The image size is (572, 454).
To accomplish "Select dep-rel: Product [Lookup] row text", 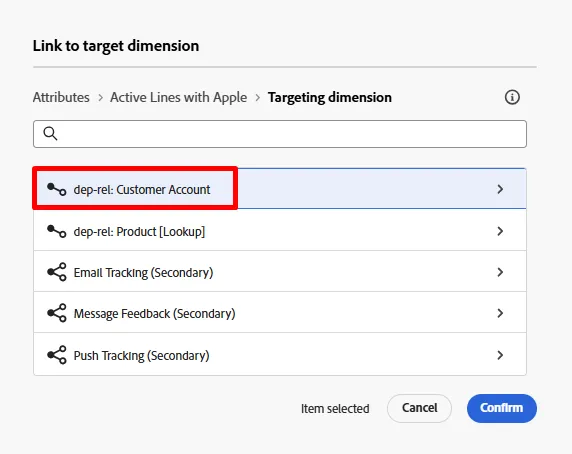I will pos(139,232).
